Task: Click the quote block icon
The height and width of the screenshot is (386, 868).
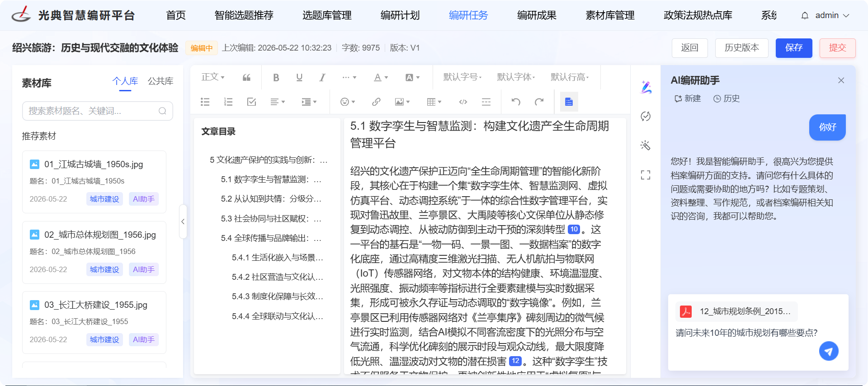Action: 246,77
